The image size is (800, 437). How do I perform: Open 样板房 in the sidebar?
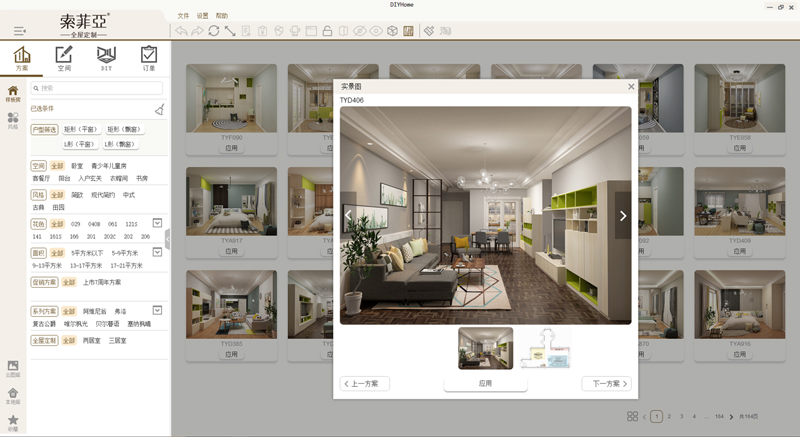[13, 94]
